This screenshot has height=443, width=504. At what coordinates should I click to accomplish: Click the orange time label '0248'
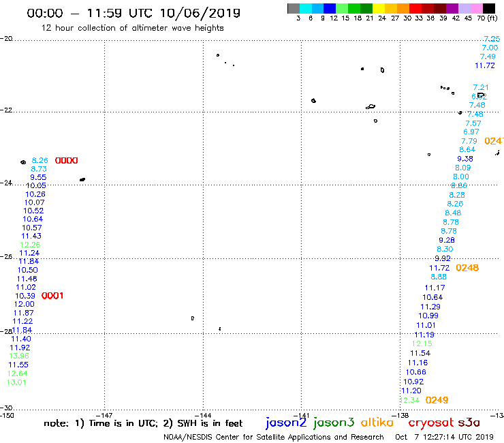coord(467,268)
